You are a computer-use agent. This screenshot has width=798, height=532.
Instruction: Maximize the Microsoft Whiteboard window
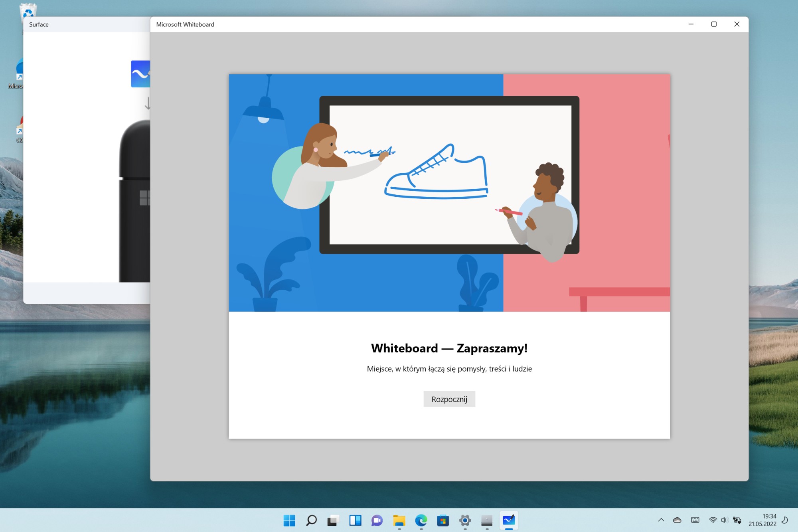(714, 24)
